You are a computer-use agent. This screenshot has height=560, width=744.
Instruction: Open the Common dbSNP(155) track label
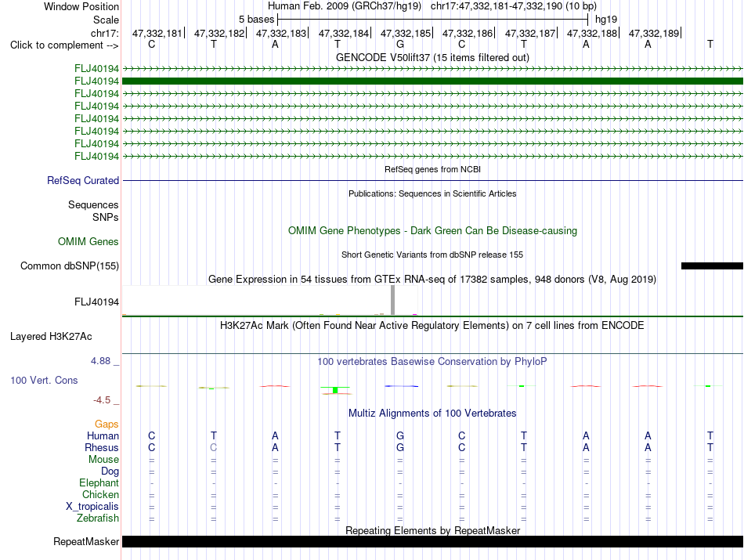click(x=70, y=266)
